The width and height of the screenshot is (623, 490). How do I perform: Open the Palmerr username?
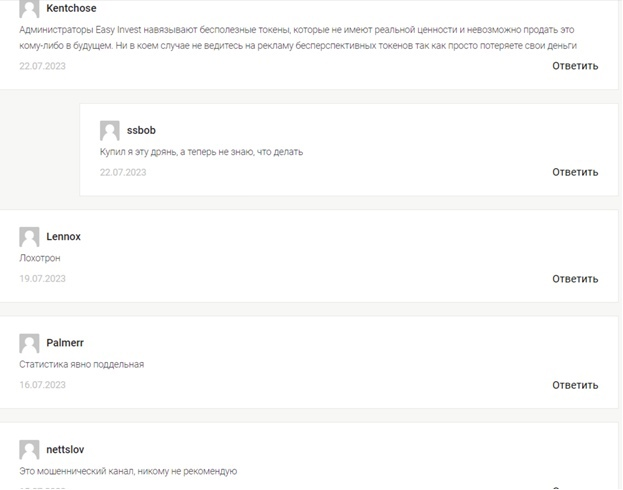65,343
